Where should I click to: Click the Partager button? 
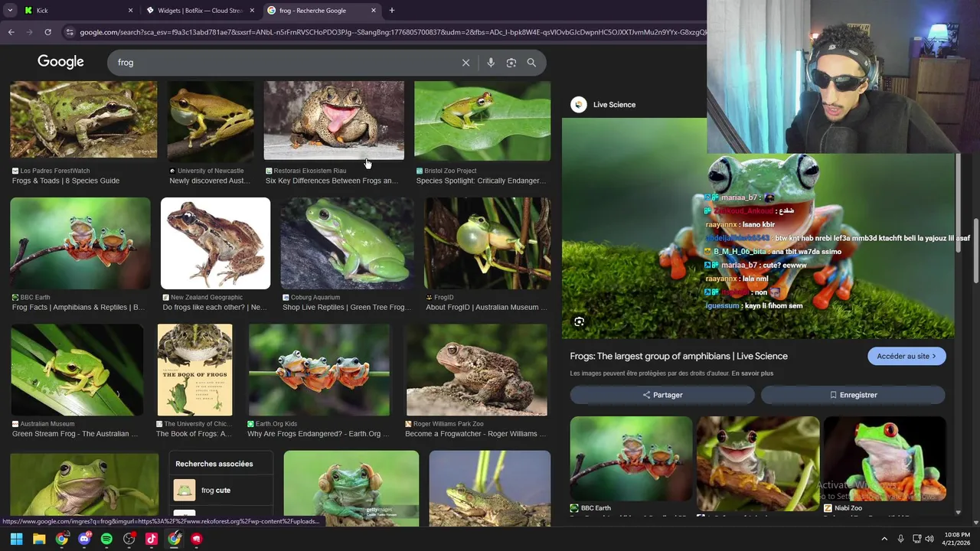(662, 395)
